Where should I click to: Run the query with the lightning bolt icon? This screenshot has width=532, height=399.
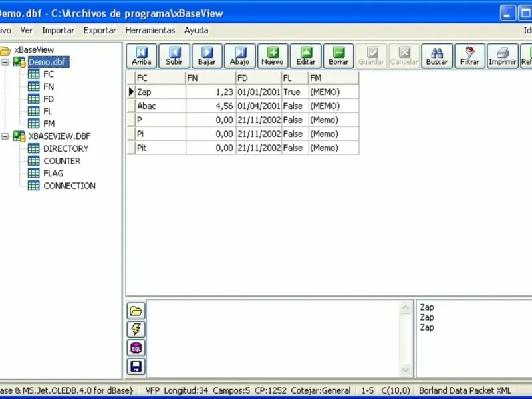pos(136,329)
